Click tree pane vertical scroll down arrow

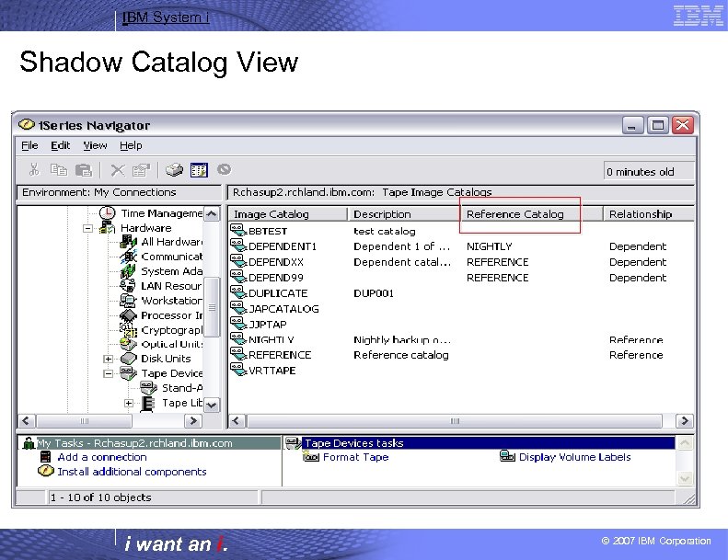[x=212, y=405]
